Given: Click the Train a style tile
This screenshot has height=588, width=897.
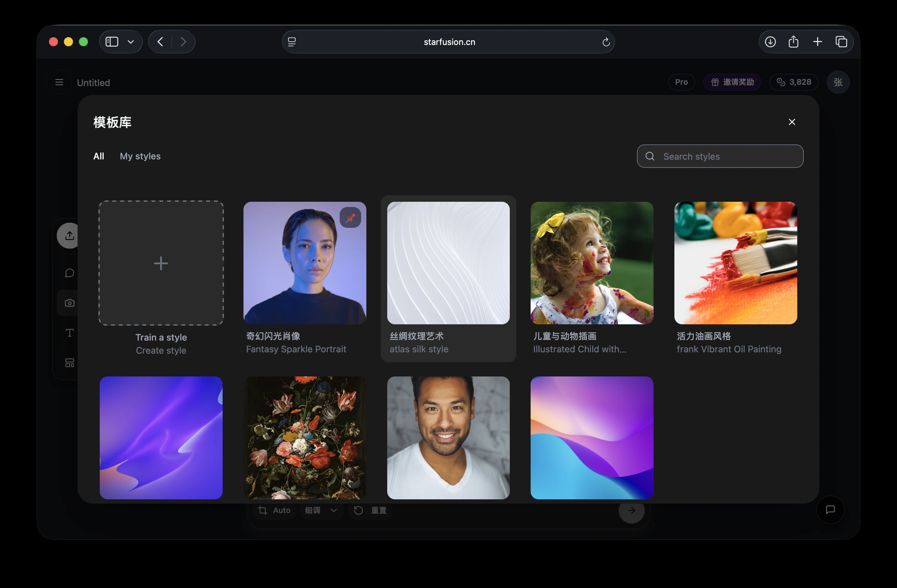Looking at the screenshot, I should 161,263.
